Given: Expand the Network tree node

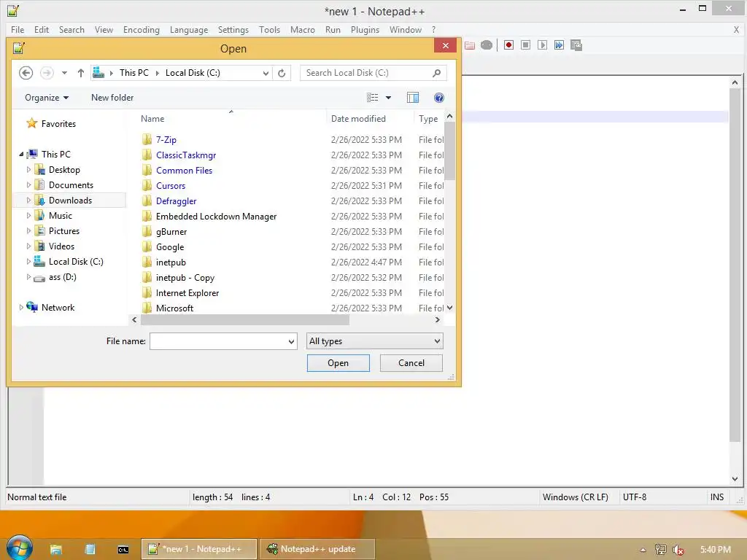Looking at the screenshot, I should click(21, 308).
